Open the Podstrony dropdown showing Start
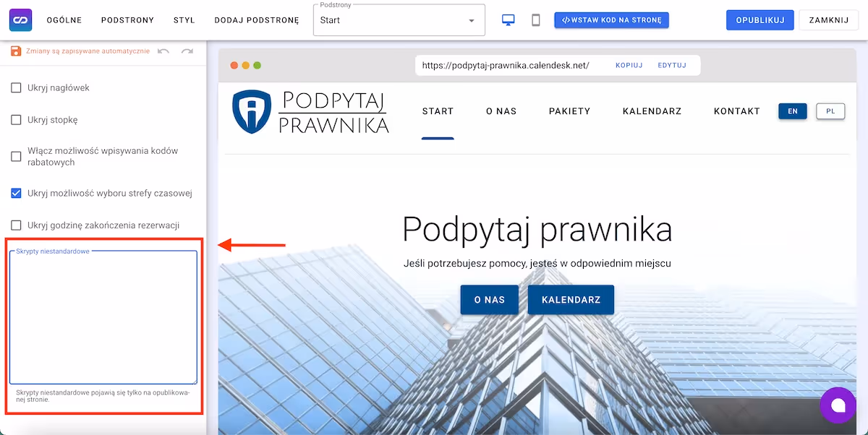This screenshot has height=435, width=868. pos(399,20)
